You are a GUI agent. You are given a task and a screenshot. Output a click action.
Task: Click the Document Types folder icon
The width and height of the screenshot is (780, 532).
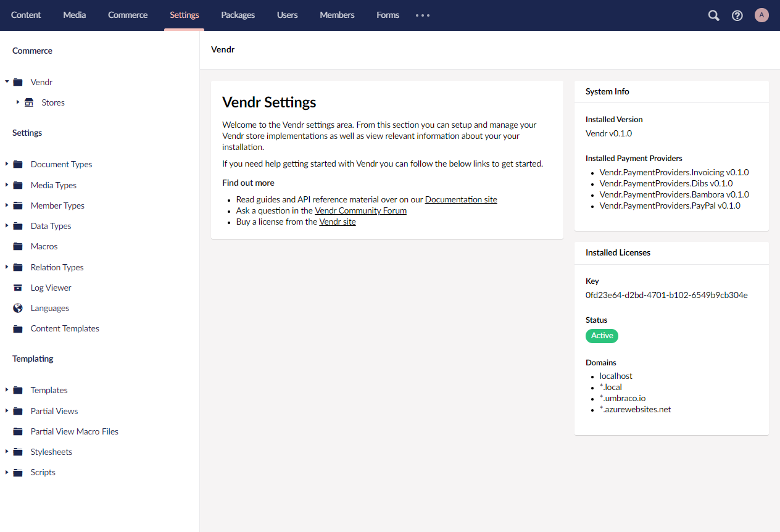[18, 164]
